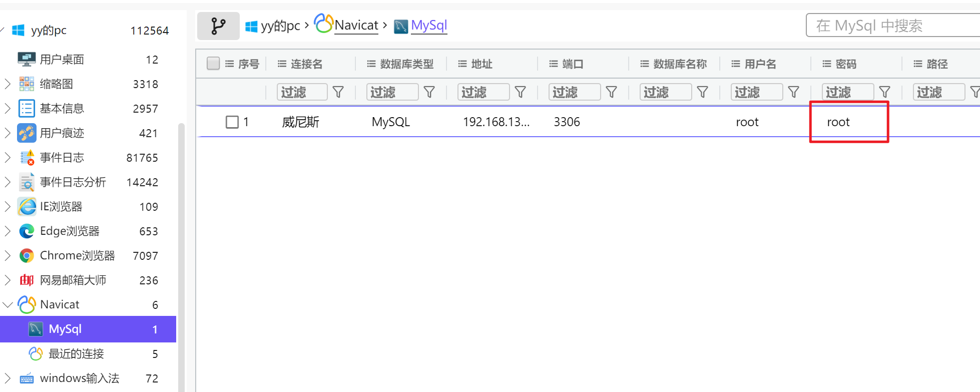Image resolution: width=980 pixels, height=392 pixels.
Task: Click filter funnel icon for 数据库名称 column
Action: click(703, 92)
